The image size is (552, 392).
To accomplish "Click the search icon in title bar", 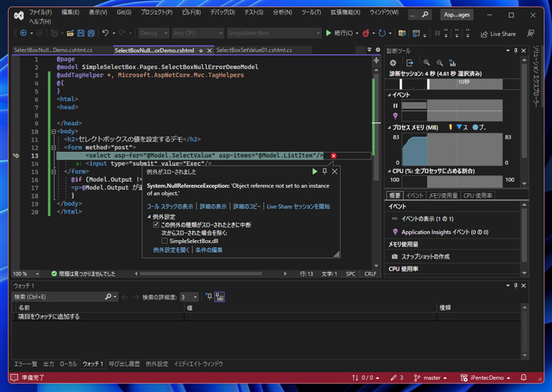I will 425,14.
